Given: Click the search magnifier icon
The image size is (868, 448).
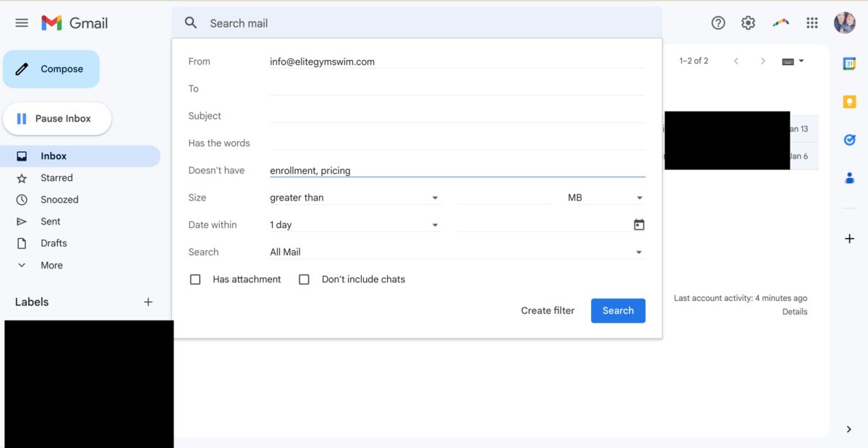Looking at the screenshot, I should coord(191,23).
